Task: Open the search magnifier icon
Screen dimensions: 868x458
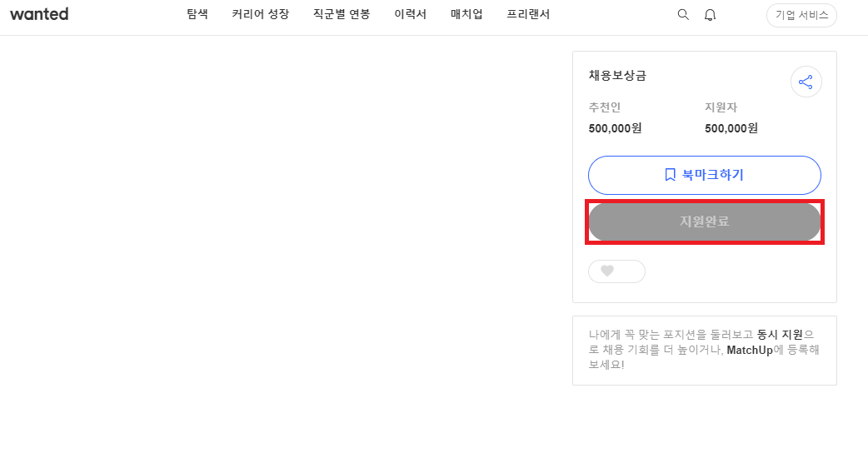Action: tap(683, 15)
